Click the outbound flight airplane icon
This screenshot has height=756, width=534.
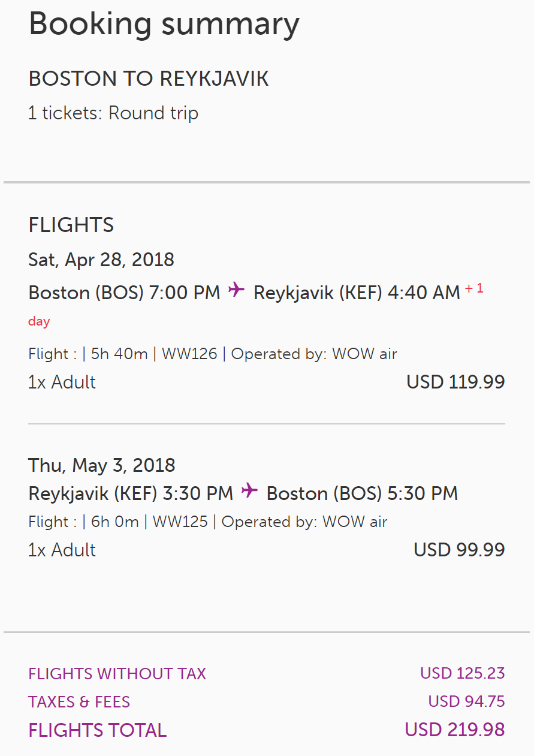[237, 291]
